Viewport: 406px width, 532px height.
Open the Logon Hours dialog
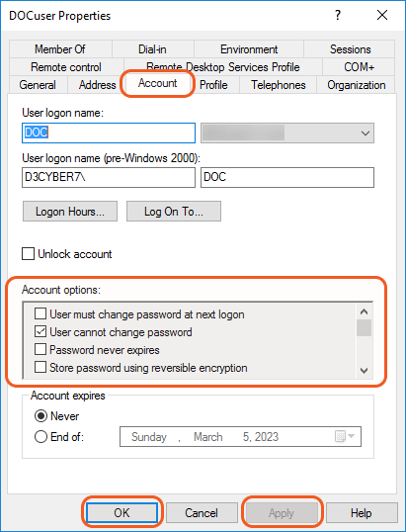click(x=70, y=212)
